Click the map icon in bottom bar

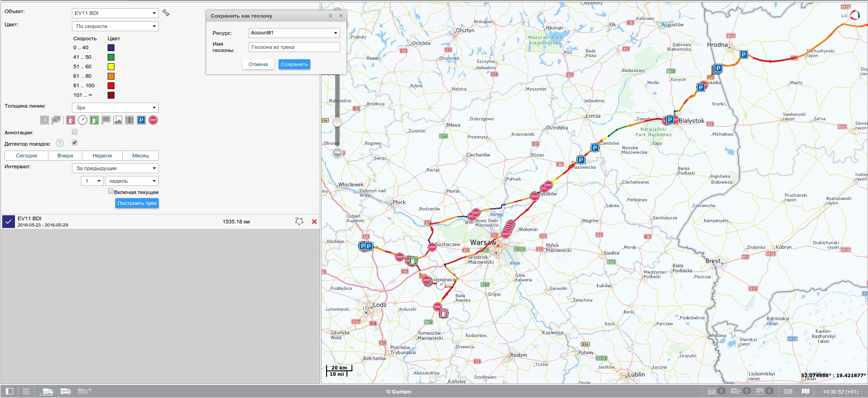coord(805,391)
